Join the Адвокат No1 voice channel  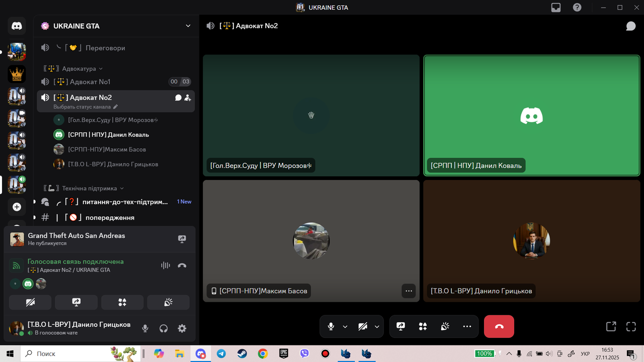tap(116, 81)
